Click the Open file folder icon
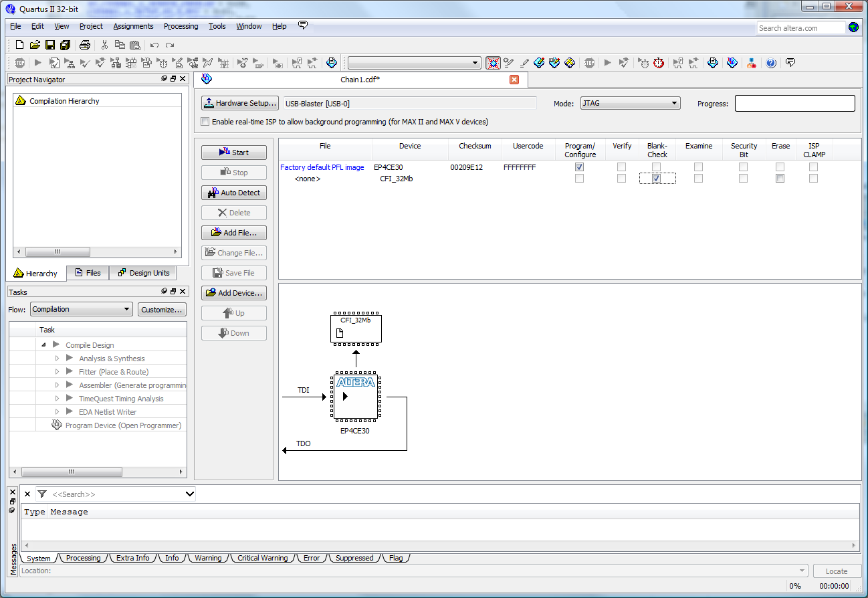Viewport: 868px width, 598px height. click(35, 45)
